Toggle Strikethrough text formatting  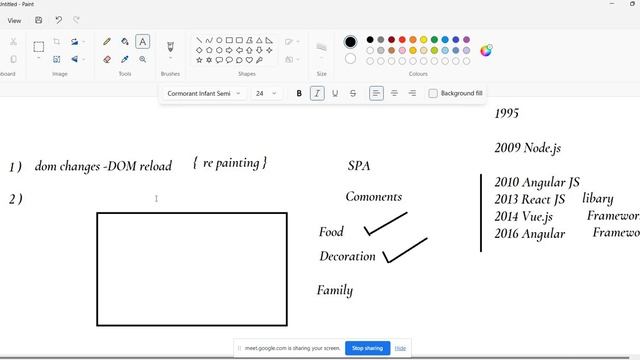[353, 93]
